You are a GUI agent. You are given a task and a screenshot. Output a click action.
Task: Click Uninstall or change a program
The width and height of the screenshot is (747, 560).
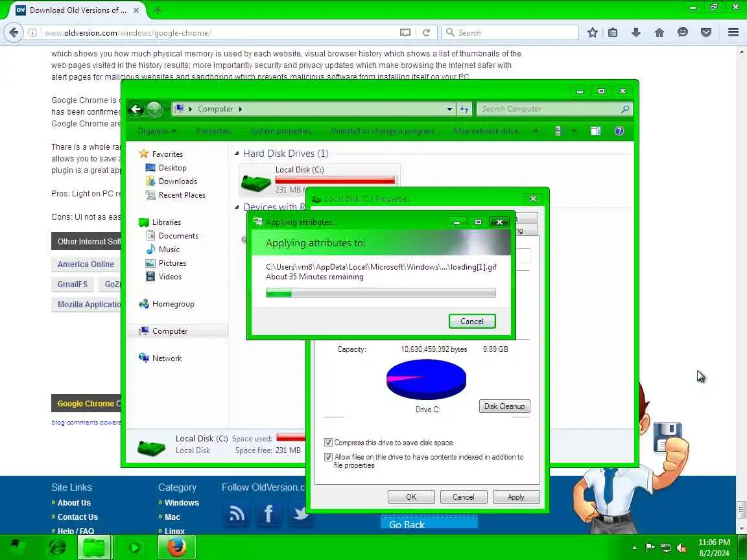[383, 131]
